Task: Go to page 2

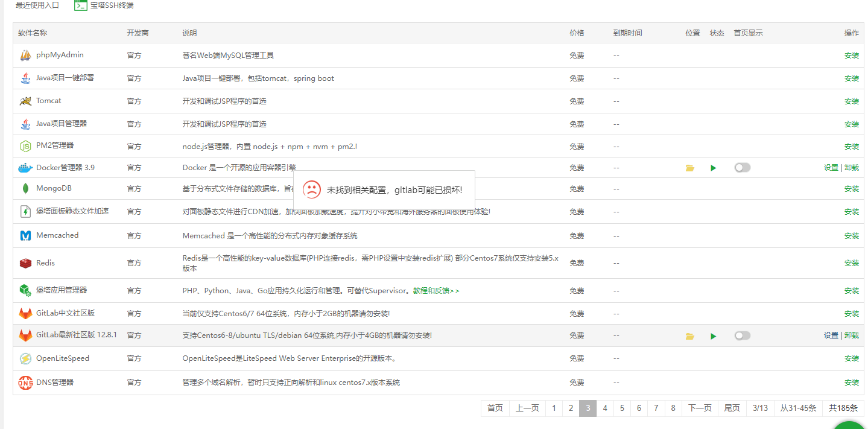Action: pyautogui.click(x=571, y=408)
